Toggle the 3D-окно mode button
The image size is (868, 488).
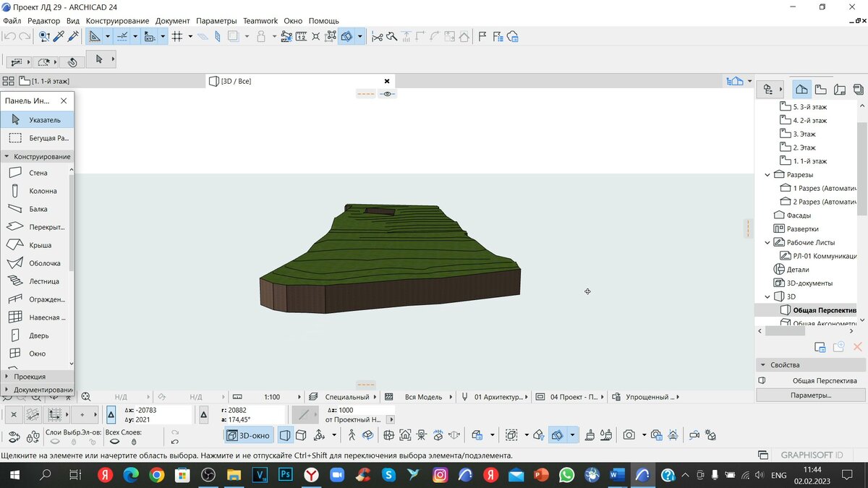click(248, 435)
